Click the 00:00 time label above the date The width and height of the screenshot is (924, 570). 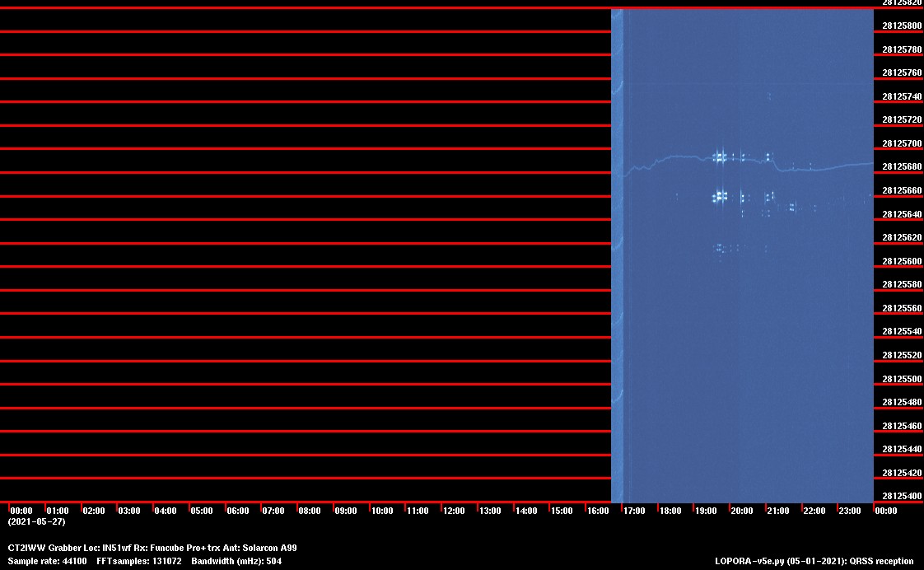[21, 511]
